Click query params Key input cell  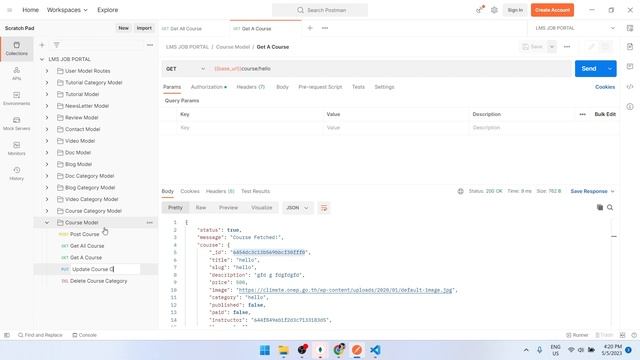coord(250,128)
